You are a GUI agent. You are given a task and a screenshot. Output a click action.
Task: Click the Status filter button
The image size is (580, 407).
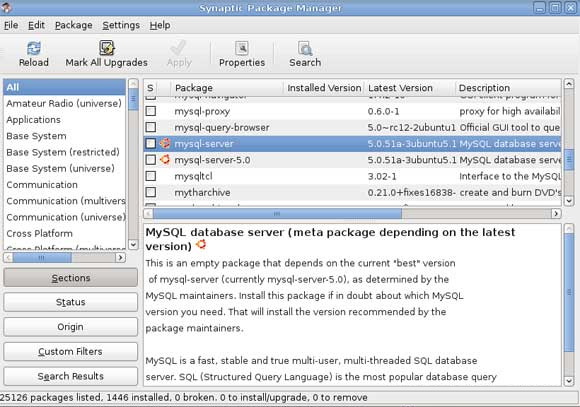click(70, 302)
